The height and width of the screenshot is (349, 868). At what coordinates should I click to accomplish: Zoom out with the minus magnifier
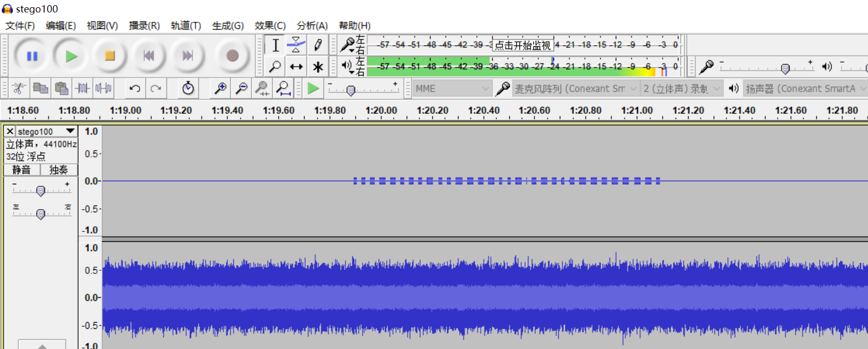(241, 89)
